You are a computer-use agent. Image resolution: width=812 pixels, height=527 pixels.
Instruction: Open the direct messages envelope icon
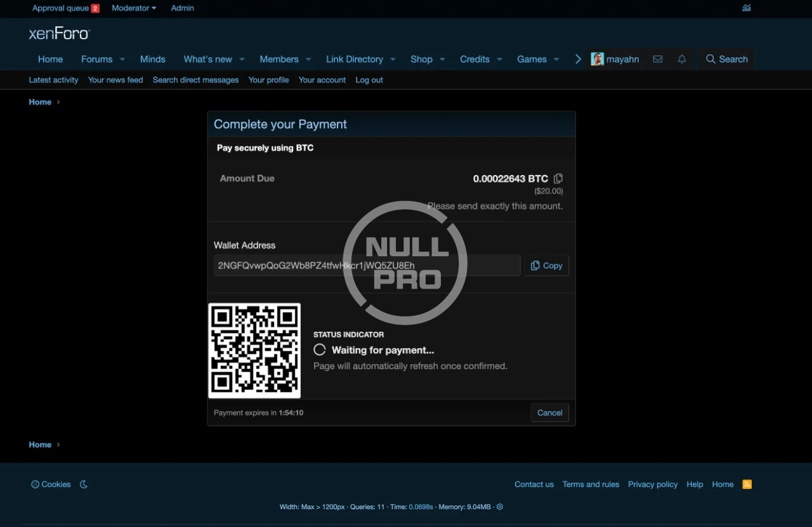click(x=658, y=59)
